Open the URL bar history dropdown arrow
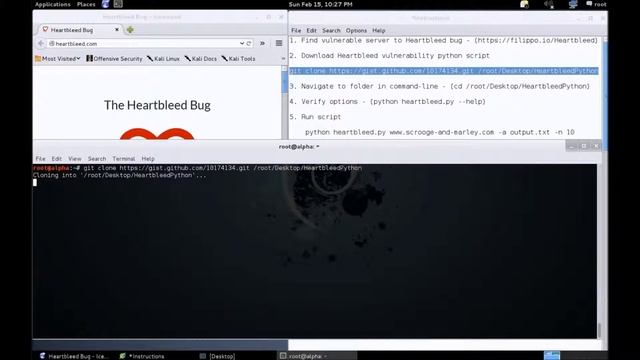Viewport: 640px width, 360px height. coord(242,43)
